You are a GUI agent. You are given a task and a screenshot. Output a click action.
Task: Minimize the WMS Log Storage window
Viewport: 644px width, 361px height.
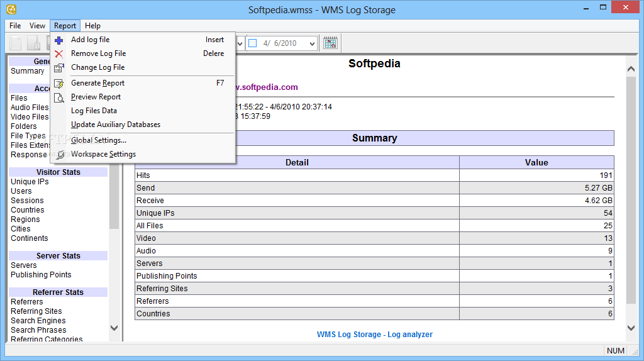tap(586, 8)
